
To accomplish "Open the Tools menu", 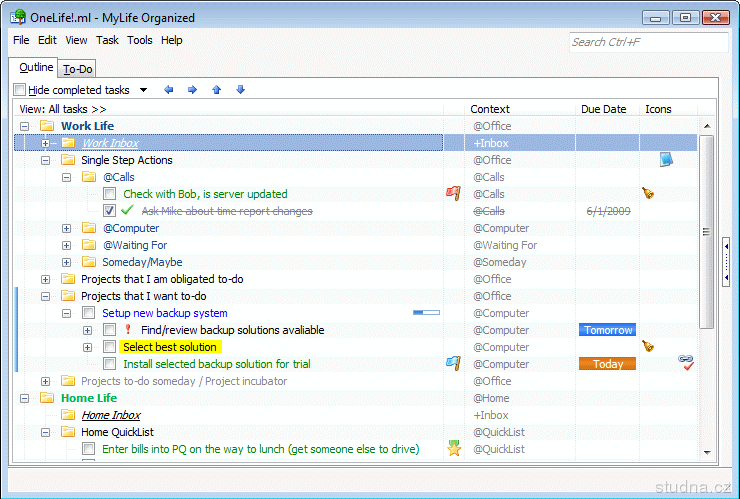I will point(140,40).
